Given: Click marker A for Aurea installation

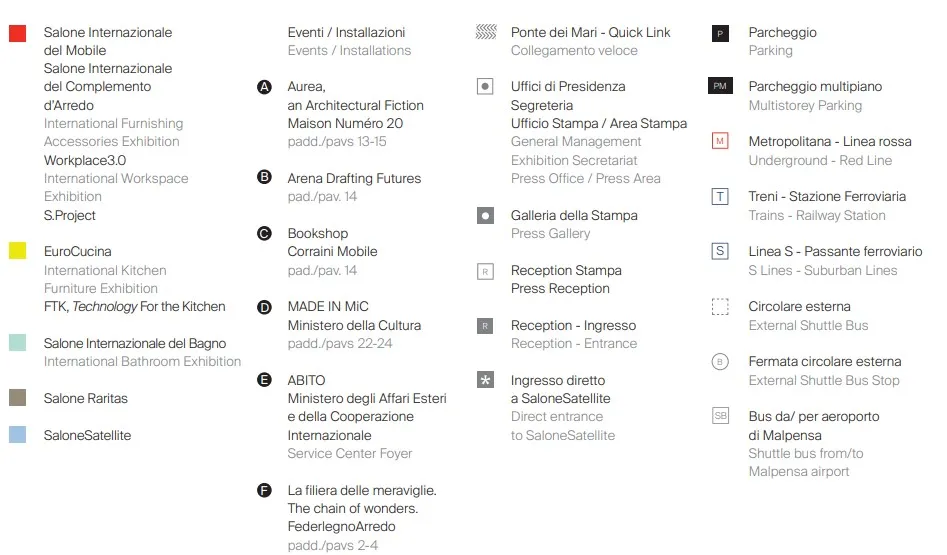Looking at the screenshot, I should (265, 87).
